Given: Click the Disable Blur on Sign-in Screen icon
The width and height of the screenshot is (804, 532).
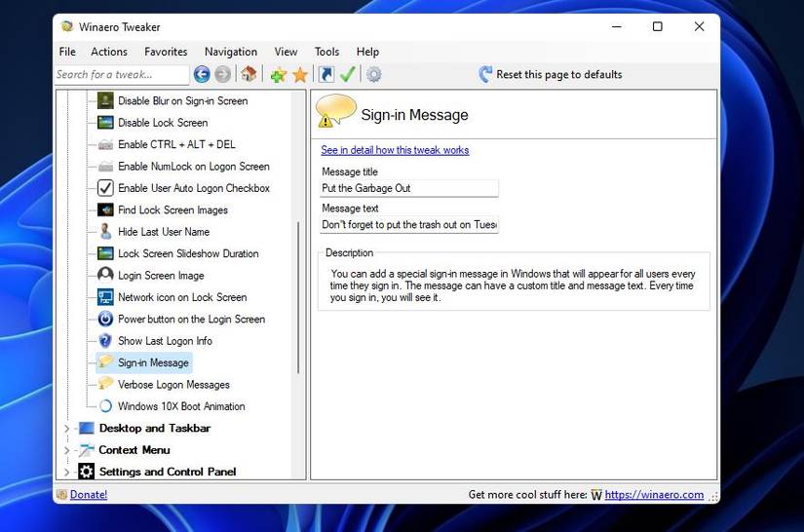Looking at the screenshot, I should click(x=105, y=100).
